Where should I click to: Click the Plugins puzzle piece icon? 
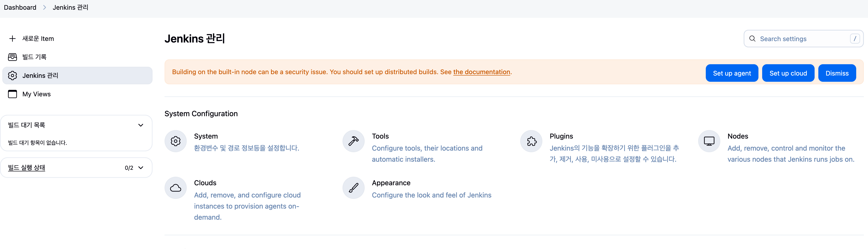[531, 141]
